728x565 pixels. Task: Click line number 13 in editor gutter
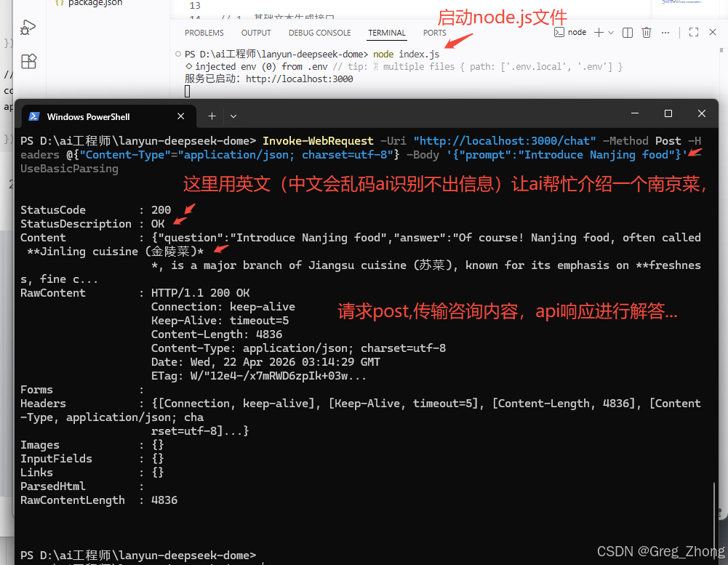[195, 6]
